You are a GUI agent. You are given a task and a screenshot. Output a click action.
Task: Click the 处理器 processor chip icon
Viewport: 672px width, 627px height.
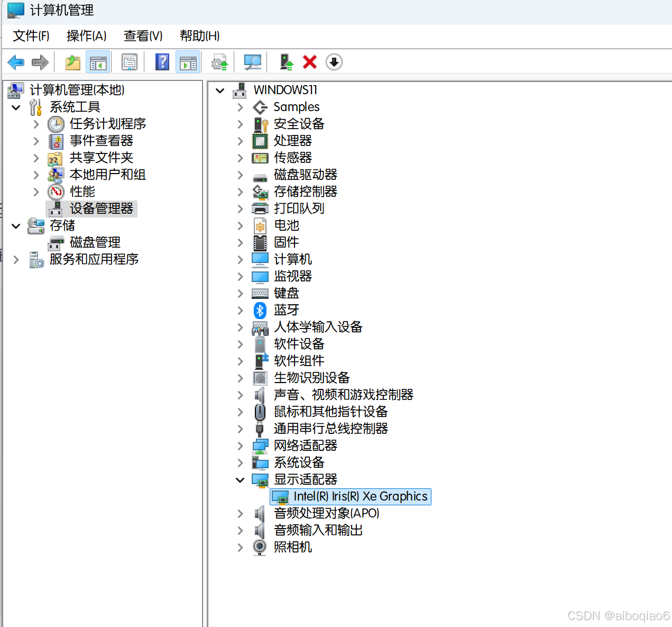tap(260, 141)
